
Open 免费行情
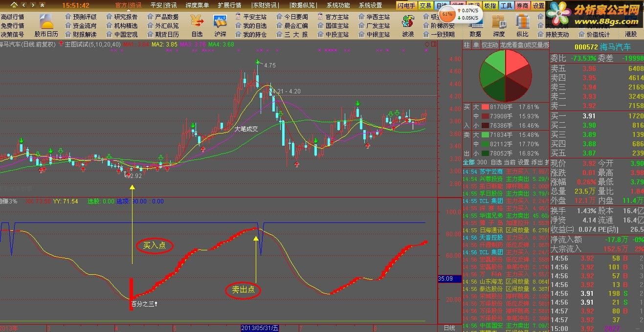point(13,25)
